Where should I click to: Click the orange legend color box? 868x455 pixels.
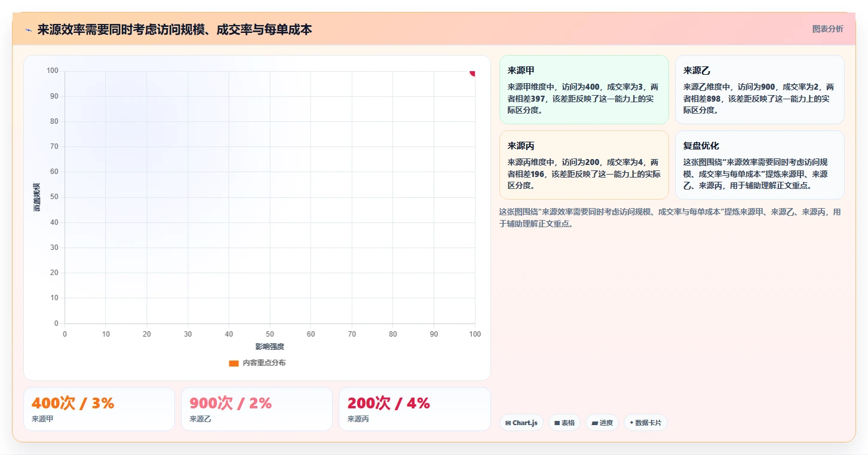tap(234, 363)
